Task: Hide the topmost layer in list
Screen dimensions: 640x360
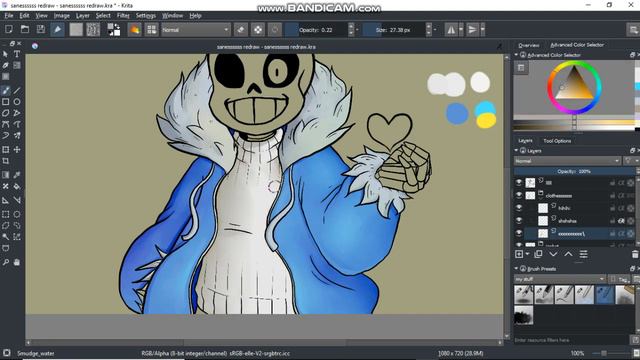Action: 519,183
